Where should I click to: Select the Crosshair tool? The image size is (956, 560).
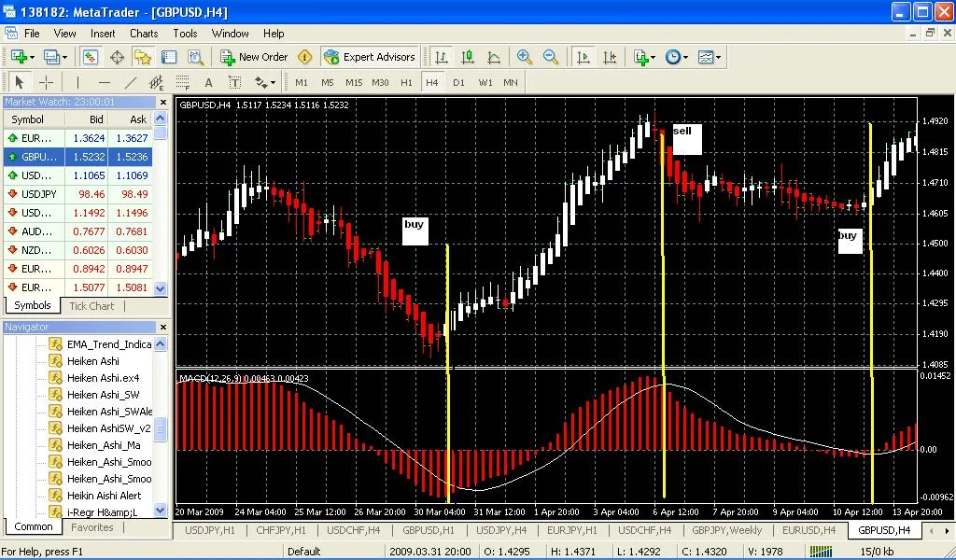(x=46, y=82)
